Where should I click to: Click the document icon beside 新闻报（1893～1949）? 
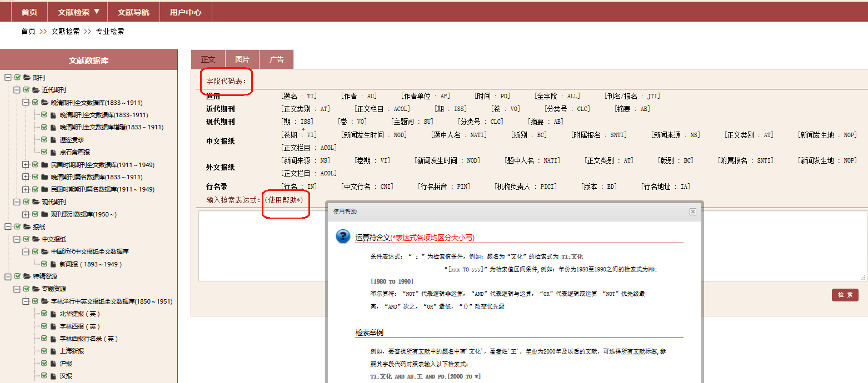coord(53,264)
